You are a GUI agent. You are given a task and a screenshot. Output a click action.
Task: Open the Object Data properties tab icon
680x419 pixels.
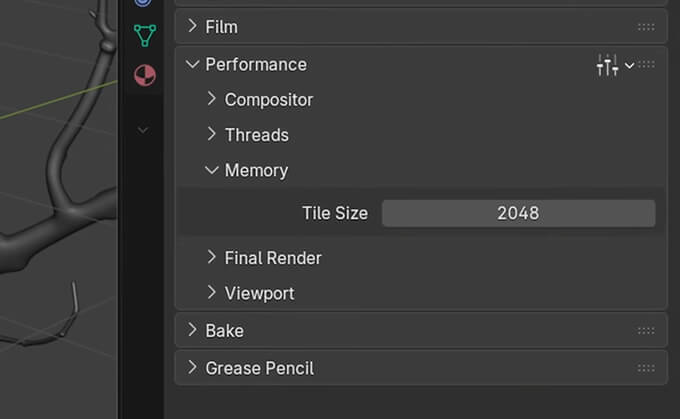tap(144, 36)
